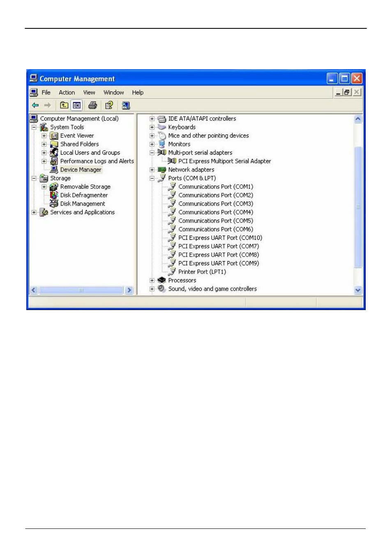Click the Monitors device icon

pos(162,144)
